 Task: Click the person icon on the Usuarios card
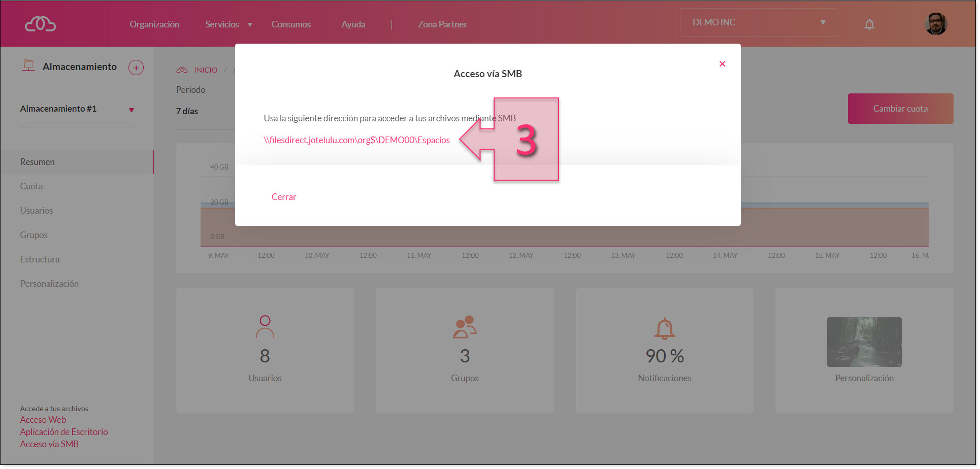pyautogui.click(x=265, y=327)
